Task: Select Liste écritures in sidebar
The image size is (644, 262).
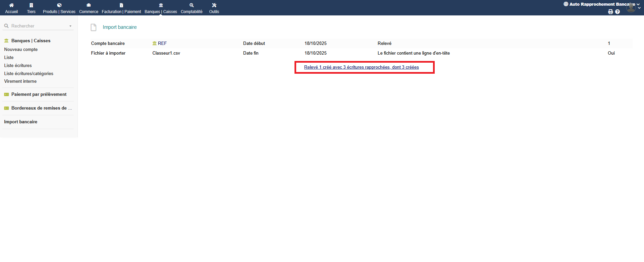Action: (18, 66)
